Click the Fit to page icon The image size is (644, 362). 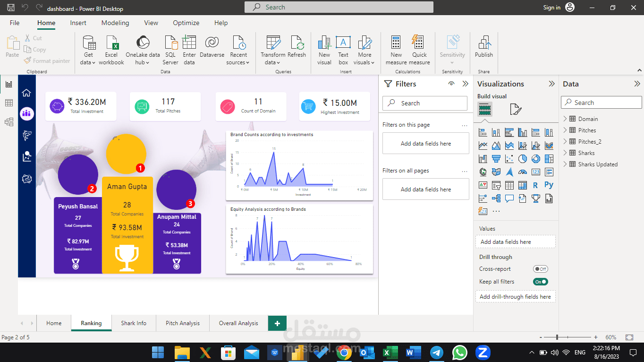[629, 337]
